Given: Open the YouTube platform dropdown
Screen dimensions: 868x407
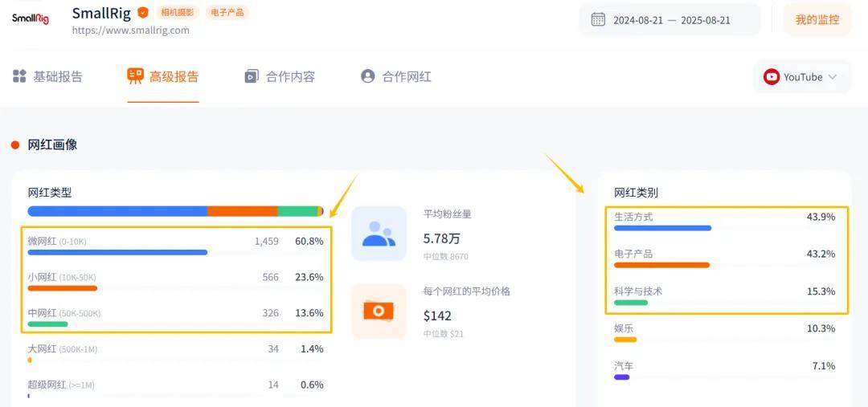Looking at the screenshot, I should (x=800, y=77).
